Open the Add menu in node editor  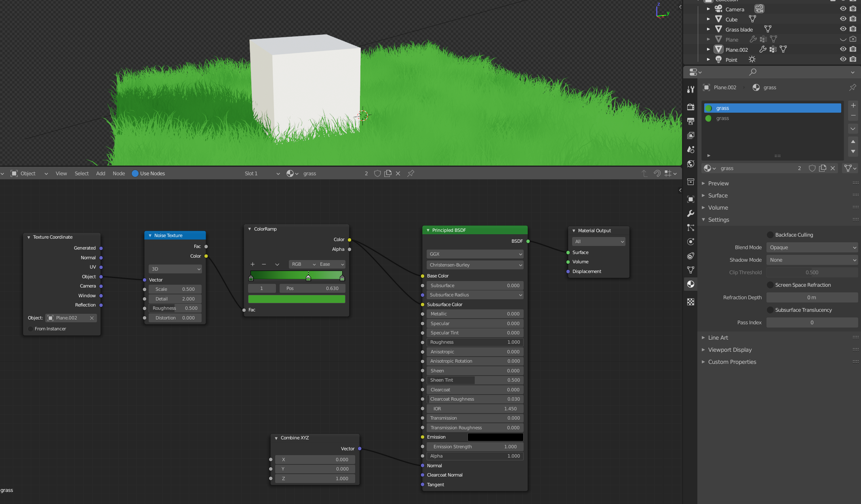click(x=101, y=173)
